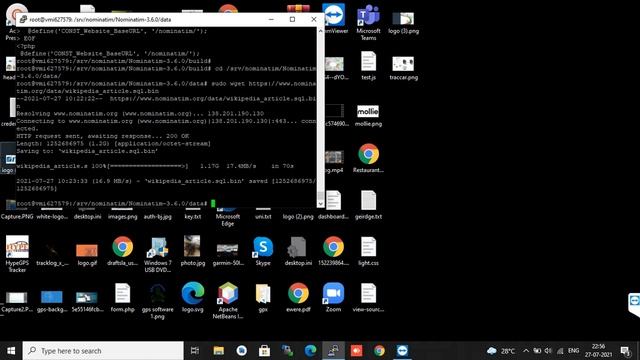640x360 pixels.
Task: Launch Apache NetBeans IDE shortcut
Action: [x=228, y=301]
